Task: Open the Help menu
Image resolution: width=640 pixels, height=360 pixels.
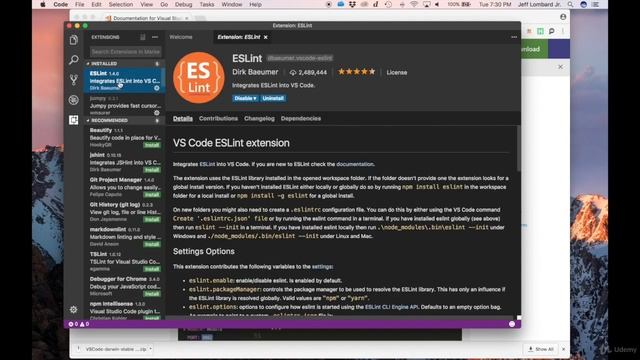Action: 256,4
